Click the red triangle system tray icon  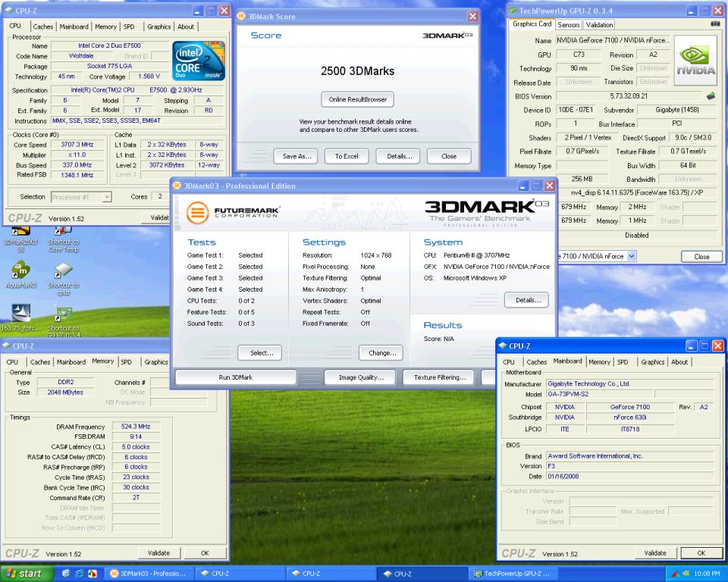pyautogui.click(x=676, y=574)
